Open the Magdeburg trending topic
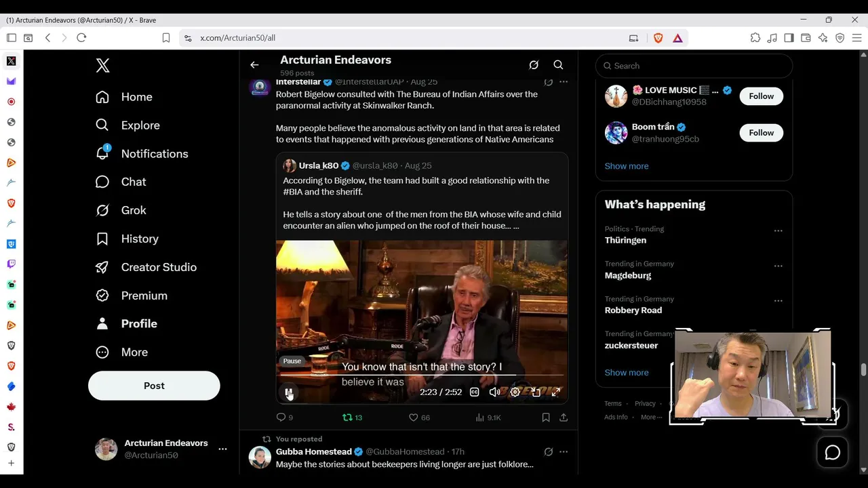Image resolution: width=868 pixels, height=488 pixels. [628, 276]
